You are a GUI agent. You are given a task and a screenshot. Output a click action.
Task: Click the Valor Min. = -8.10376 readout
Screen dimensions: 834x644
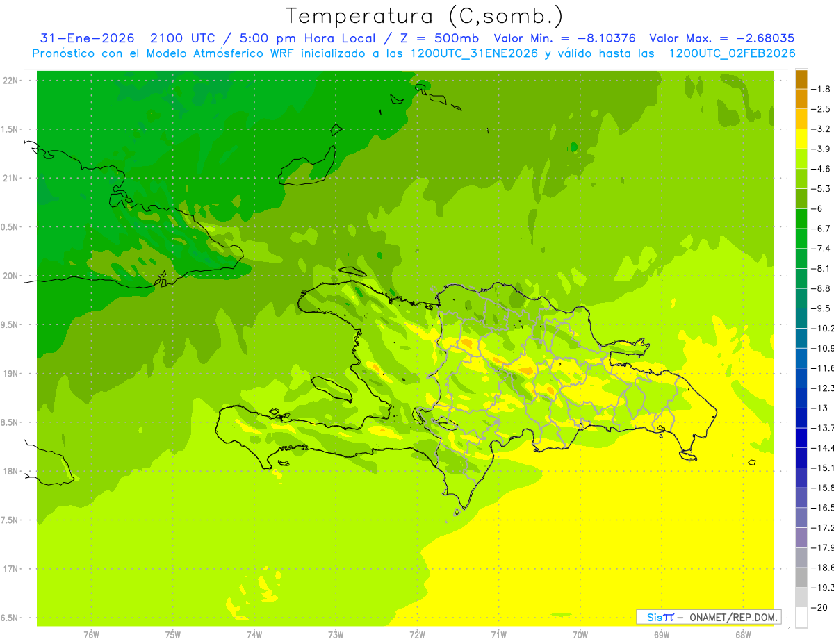pyautogui.click(x=564, y=38)
